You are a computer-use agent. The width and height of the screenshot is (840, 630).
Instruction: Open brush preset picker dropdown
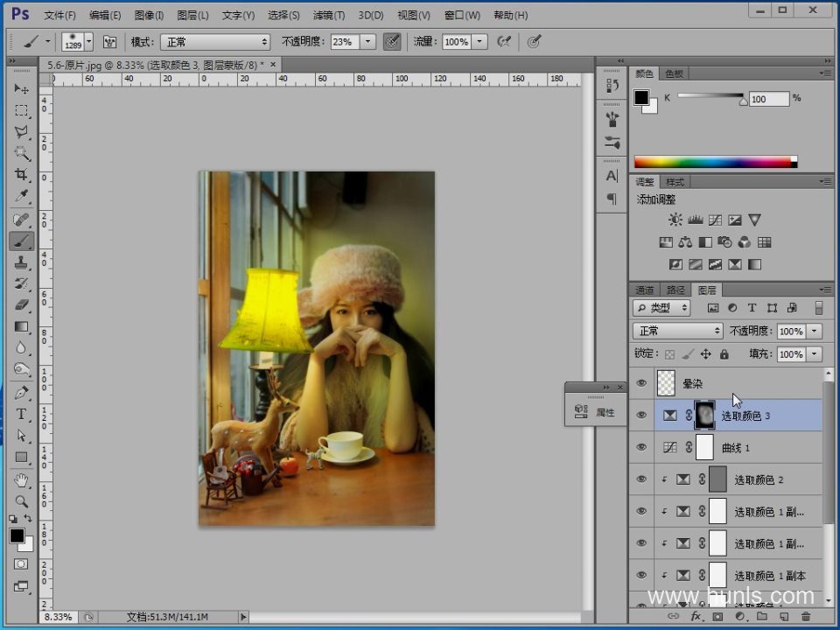point(89,42)
